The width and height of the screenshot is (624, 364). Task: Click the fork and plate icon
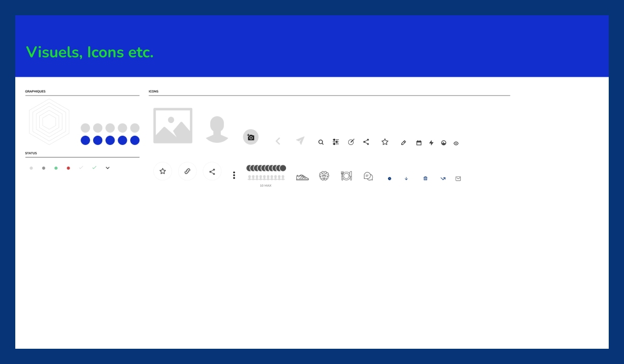[x=346, y=176]
